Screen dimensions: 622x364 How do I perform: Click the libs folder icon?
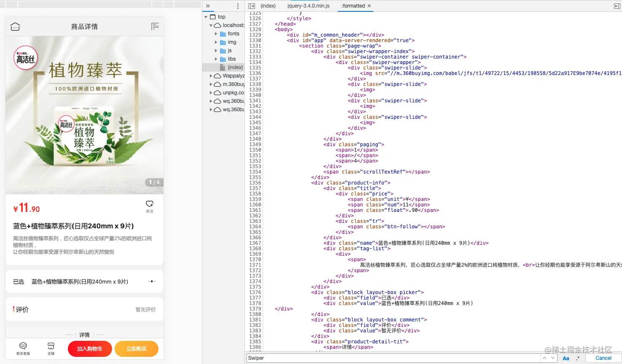223,59
